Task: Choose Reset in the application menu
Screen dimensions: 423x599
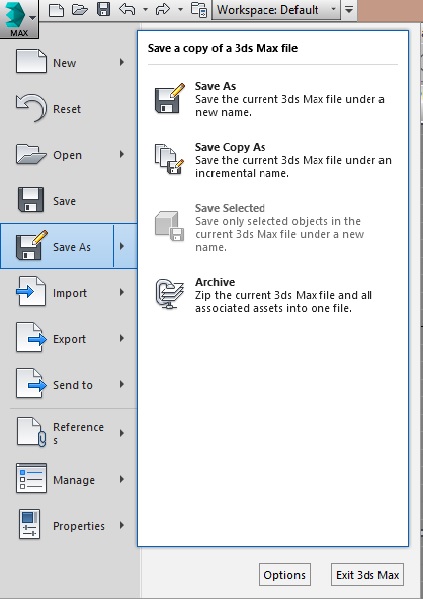Action: click(x=67, y=109)
